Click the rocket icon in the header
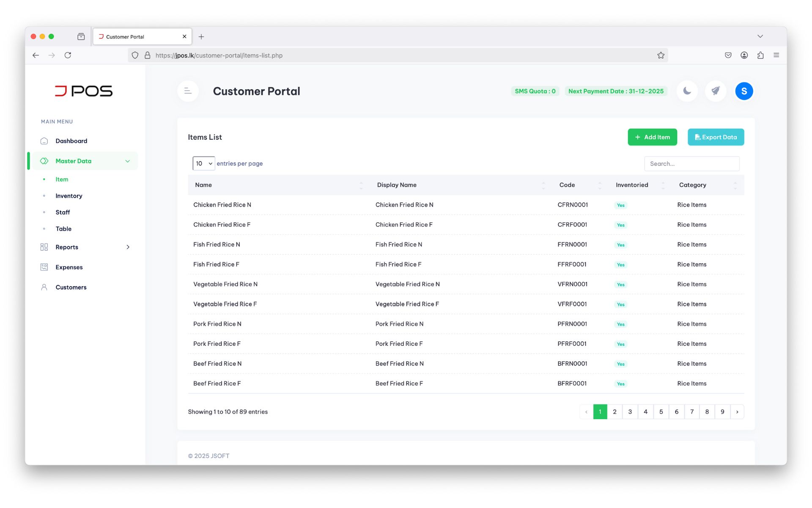Screen dimensions: 812x508 715,91
